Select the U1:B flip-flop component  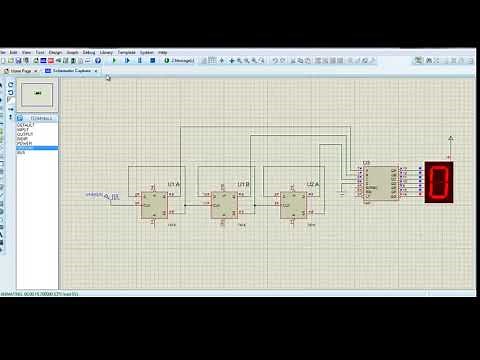(224, 205)
